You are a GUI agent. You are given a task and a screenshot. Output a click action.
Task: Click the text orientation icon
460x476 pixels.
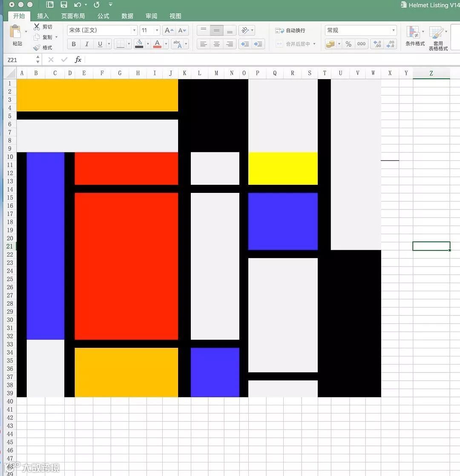click(x=244, y=30)
